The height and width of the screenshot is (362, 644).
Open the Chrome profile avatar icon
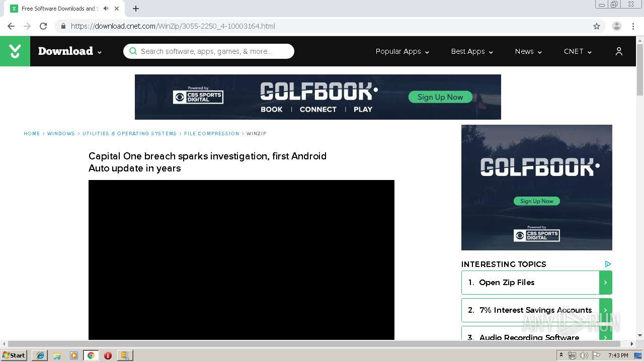coord(617,26)
